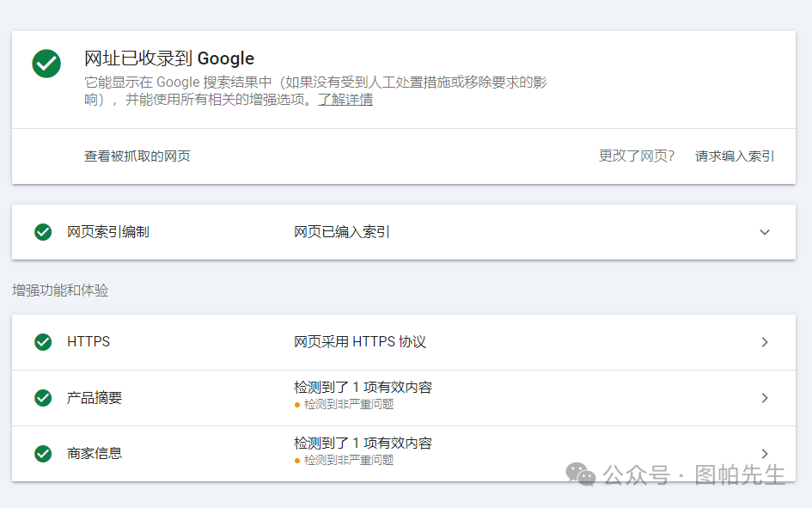Click the green check icon next to 产品摘要
Image resolution: width=812 pixels, height=508 pixels.
click(43, 398)
